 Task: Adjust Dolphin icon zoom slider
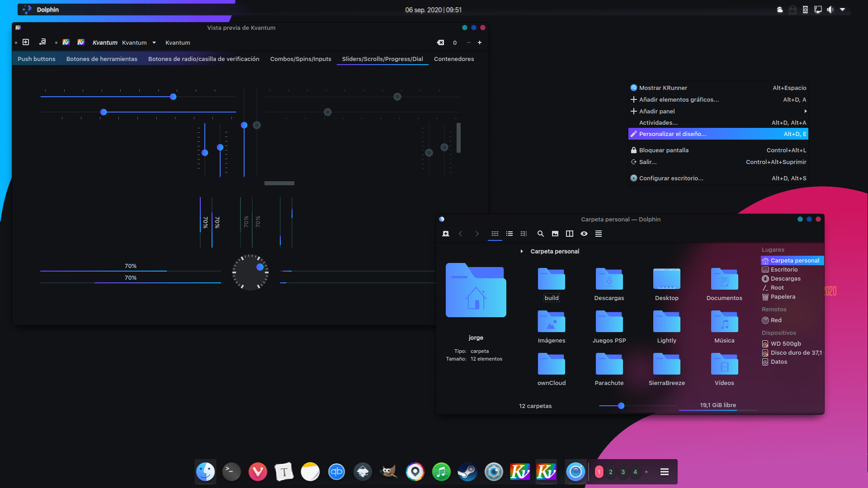(x=621, y=406)
